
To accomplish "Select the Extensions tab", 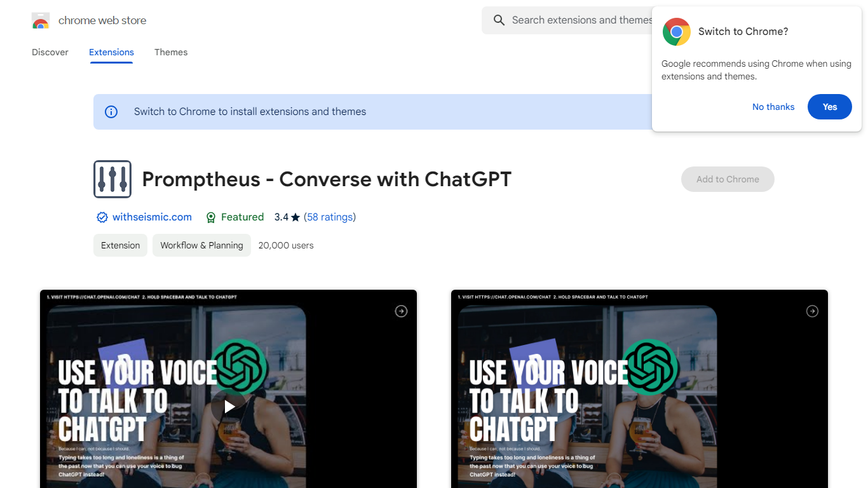I will (x=111, y=52).
